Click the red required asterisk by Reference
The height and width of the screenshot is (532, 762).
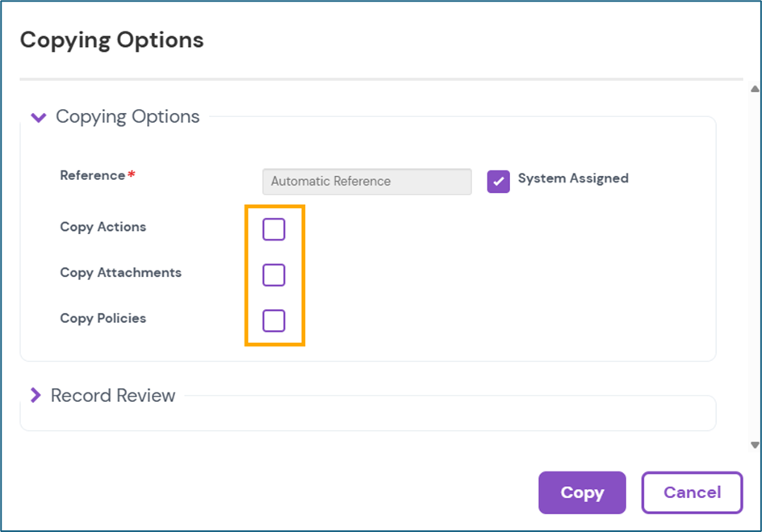[x=132, y=174]
